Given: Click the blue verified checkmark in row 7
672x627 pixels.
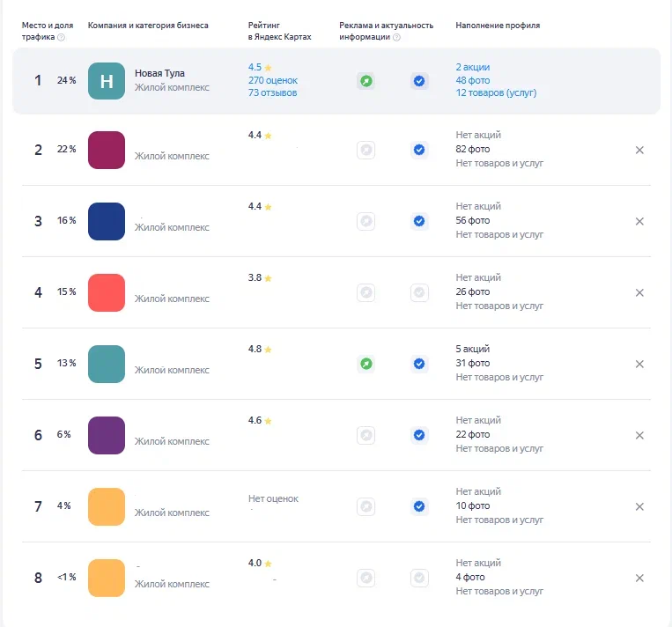Looking at the screenshot, I should tap(419, 506).
